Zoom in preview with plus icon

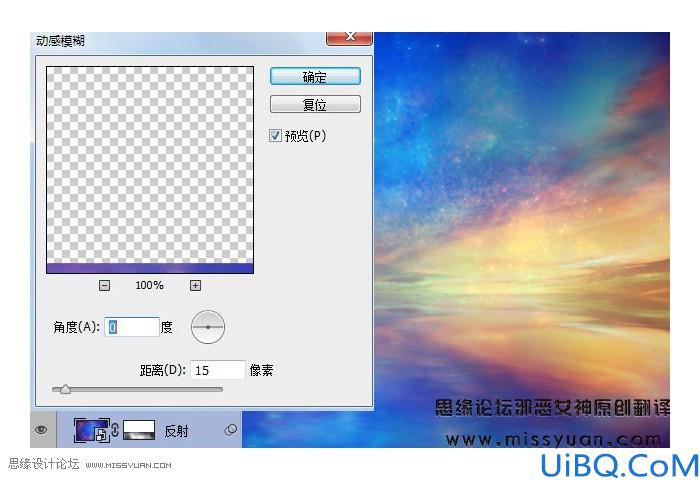196,285
